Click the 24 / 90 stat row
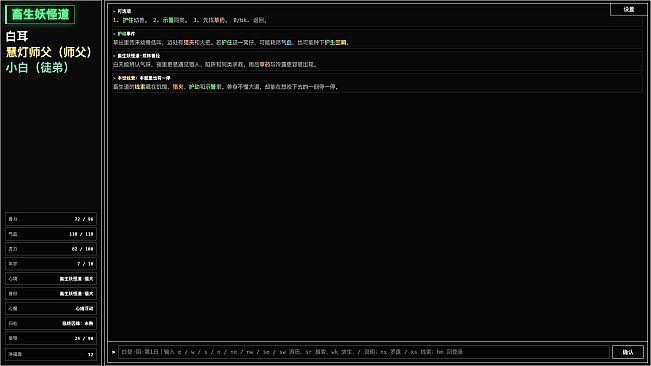 [51, 338]
